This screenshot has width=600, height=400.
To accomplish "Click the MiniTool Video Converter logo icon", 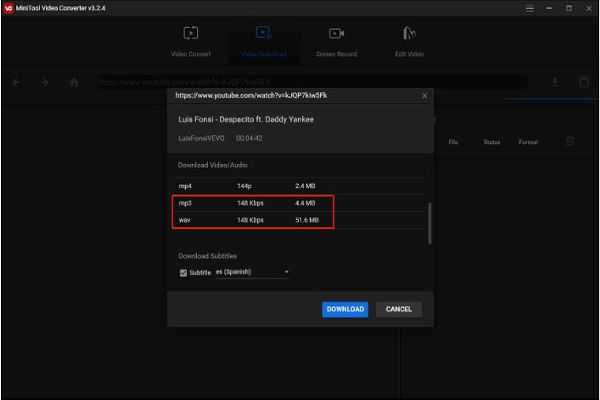I will 8,8.
